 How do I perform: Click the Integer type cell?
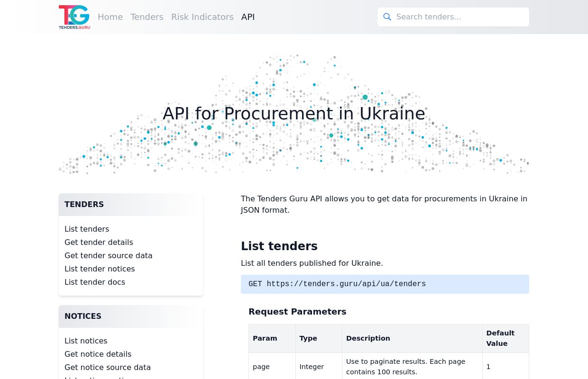(x=319, y=367)
